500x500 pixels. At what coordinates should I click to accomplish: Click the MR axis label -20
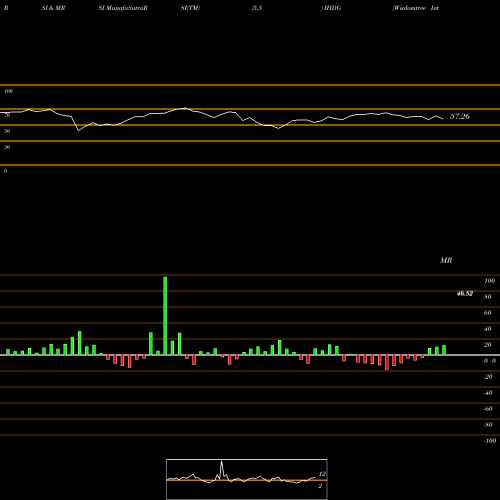pos(488,377)
